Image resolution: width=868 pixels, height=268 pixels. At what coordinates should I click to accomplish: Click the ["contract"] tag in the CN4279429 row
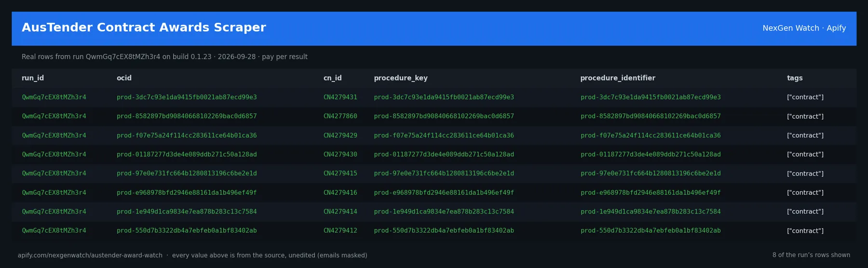point(805,135)
